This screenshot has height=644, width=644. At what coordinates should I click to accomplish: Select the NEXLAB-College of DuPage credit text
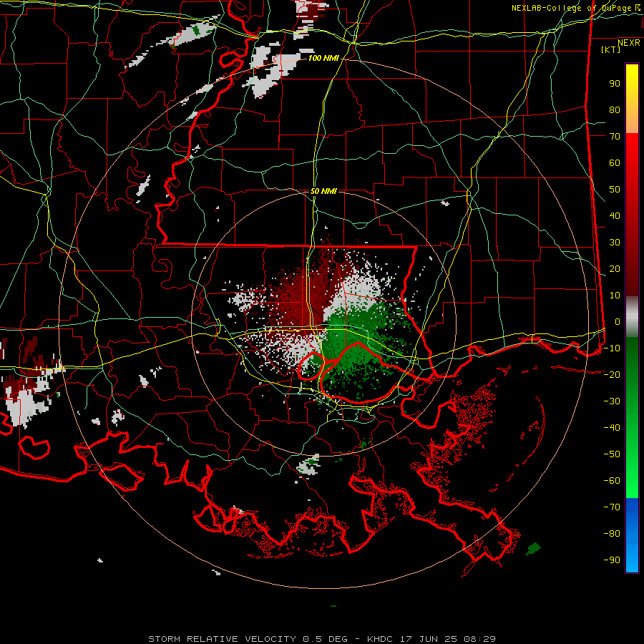571,8
